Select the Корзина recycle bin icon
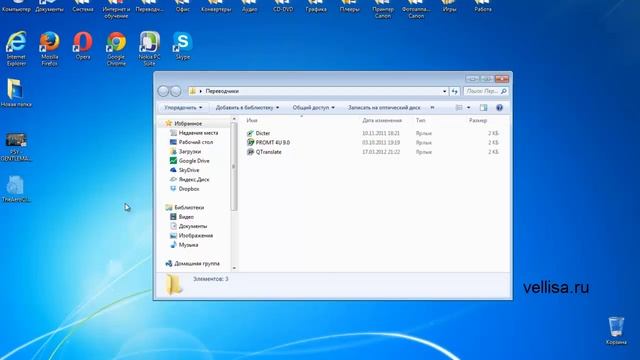 [x=616, y=331]
